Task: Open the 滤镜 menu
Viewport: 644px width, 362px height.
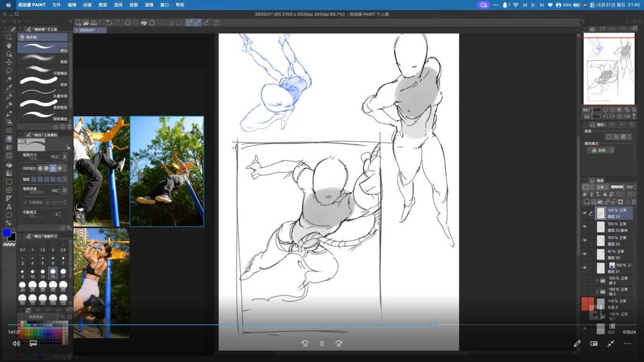Action: (149, 5)
